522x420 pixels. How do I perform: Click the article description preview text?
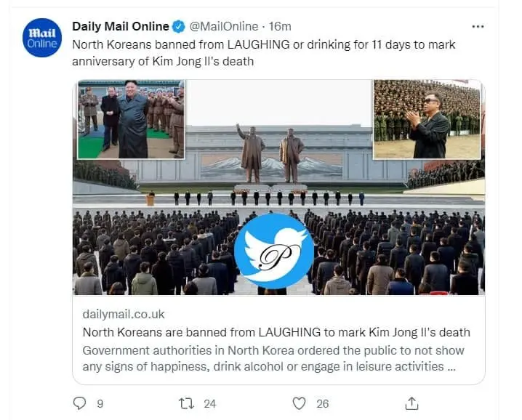coord(273,358)
